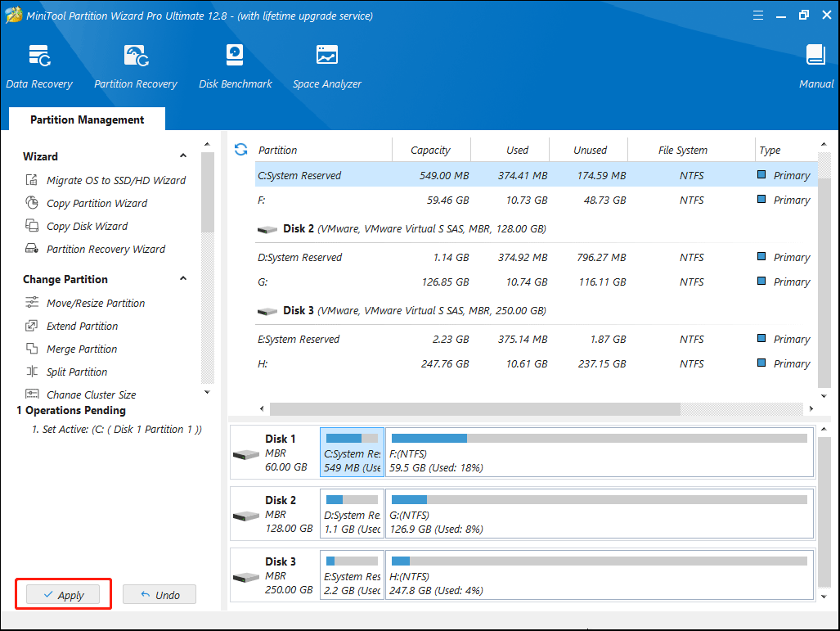
Task: Sort by the Unused column header
Action: [589, 150]
